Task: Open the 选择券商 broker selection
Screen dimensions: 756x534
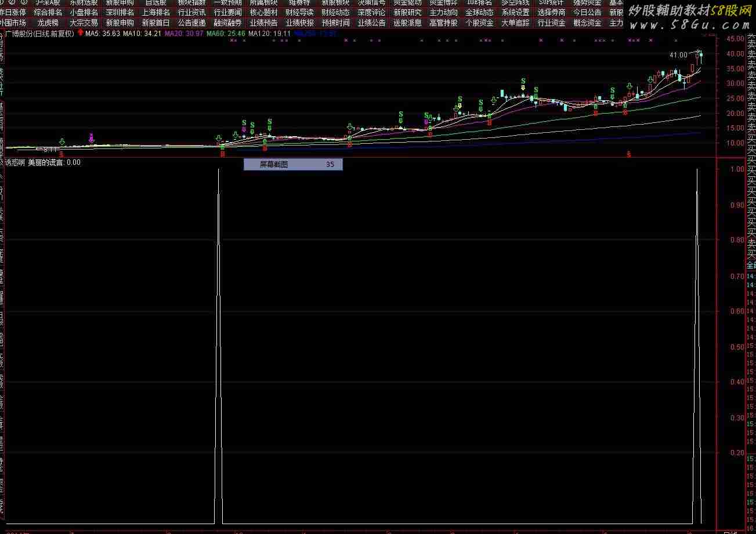Action: 552,12
